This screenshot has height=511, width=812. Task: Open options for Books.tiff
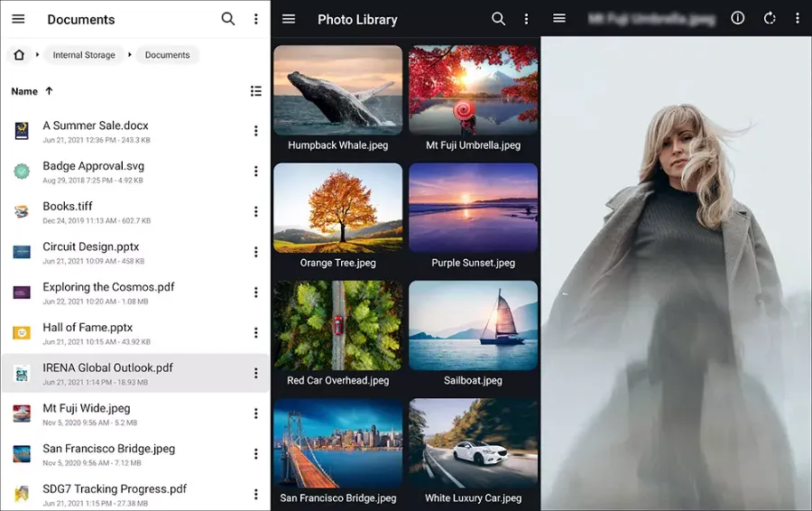pyautogui.click(x=256, y=212)
